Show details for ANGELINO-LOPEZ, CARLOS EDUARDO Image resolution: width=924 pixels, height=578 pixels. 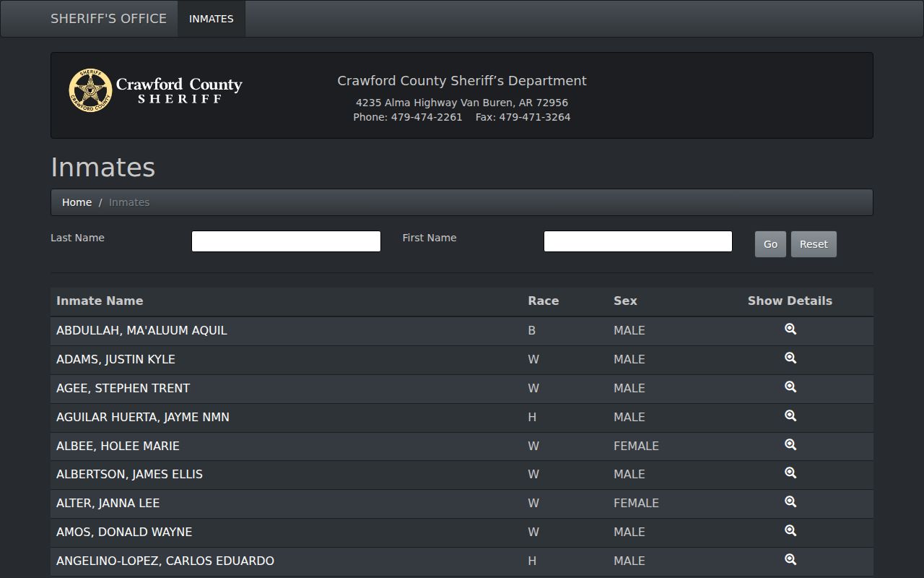coord(790,560)
